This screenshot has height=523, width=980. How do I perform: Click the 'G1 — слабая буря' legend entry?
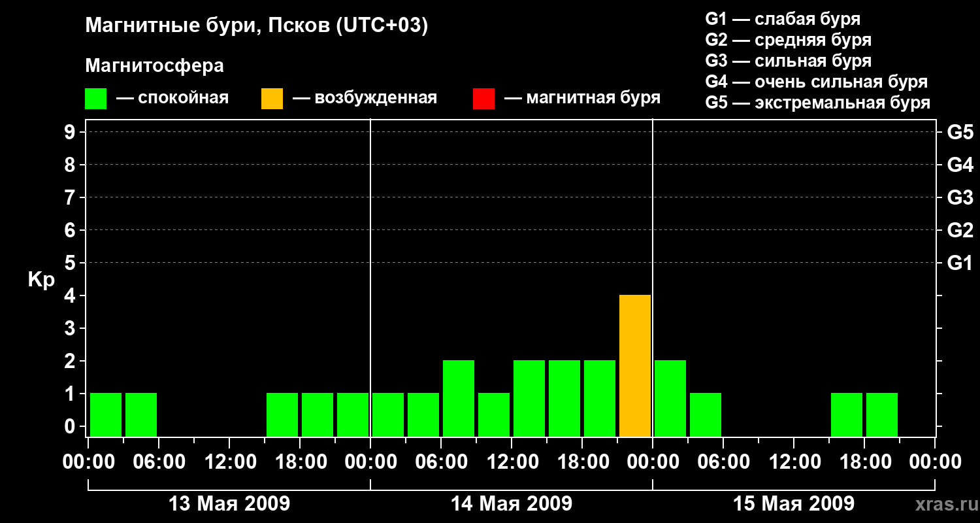pyautogui.click(x=783, y=19)
